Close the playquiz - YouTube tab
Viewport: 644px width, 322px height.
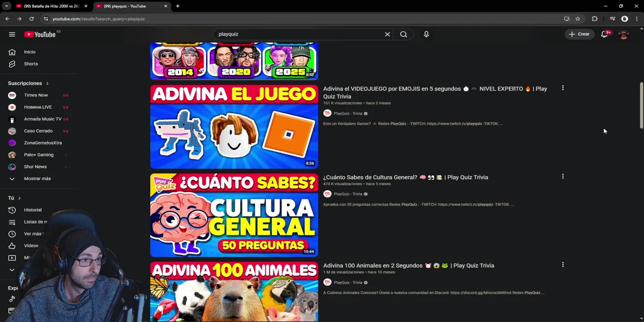coord(165,6)
